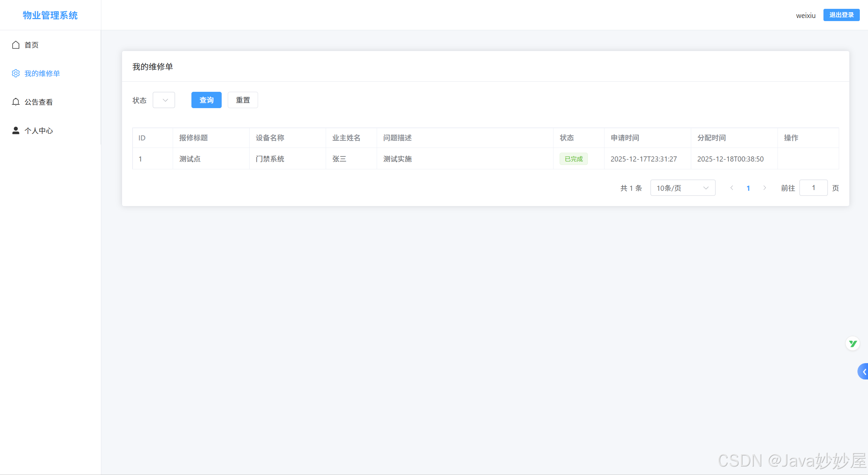Select page number 1 in pagination
Viewport: 868px width, 475px height.
point(748,188)
